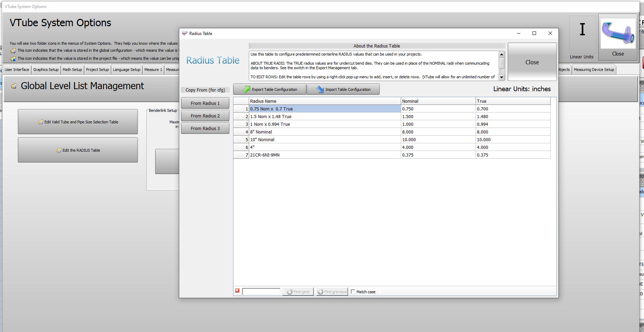
Task: Click the Nominal value 0.750 cell
Action: tap(438, 109)
